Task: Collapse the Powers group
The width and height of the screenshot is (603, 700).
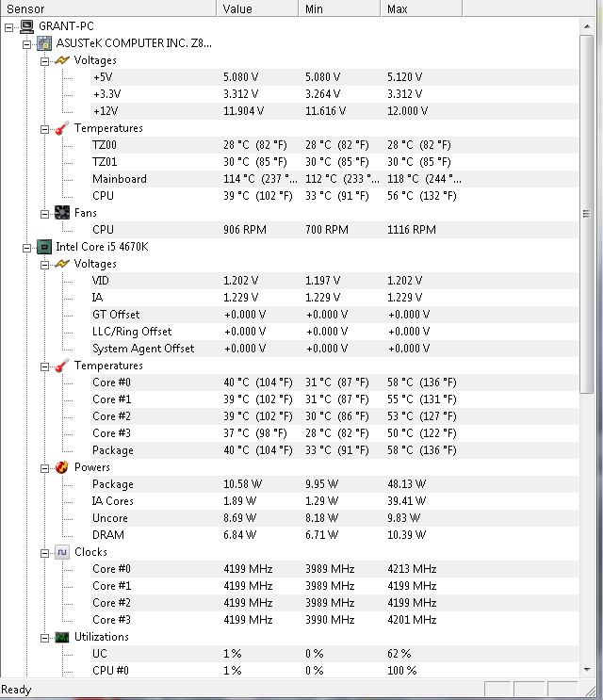Action: (44, 469)
